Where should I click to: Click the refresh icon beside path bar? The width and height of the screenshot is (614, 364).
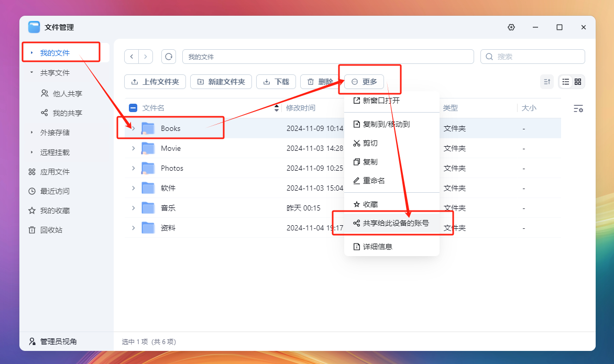coord(169,57)
